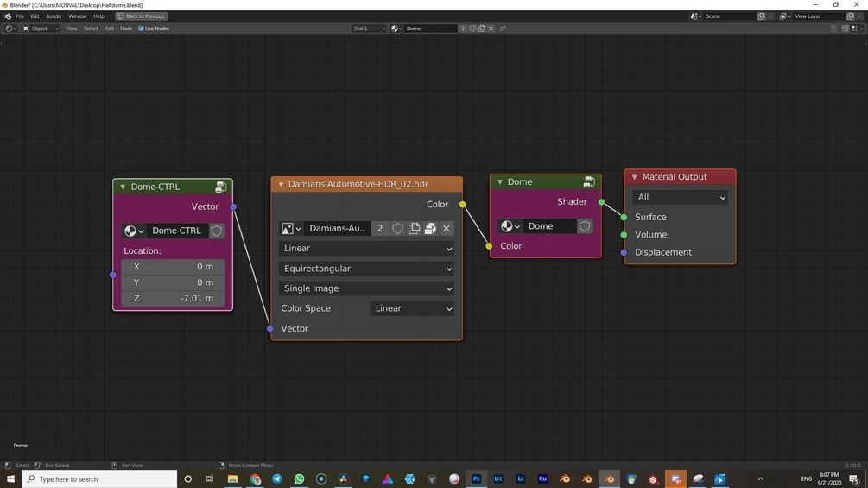Click the header material user count 2

[x=463, y=29]
